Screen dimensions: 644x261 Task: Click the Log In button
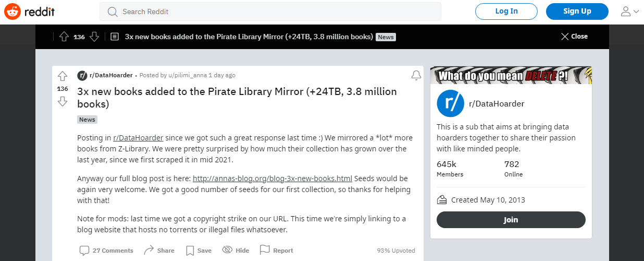click(x=506, y=11)
